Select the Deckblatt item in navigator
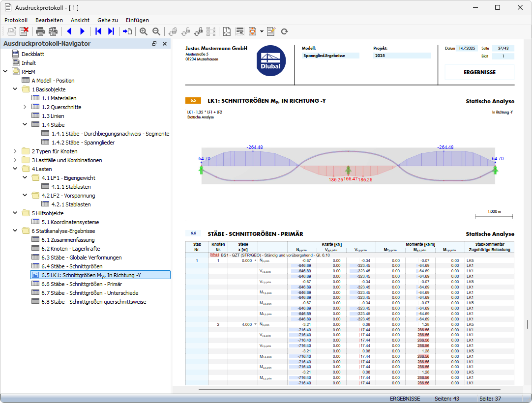This screenshot has height=403, width=532. (x=32, y=54)
